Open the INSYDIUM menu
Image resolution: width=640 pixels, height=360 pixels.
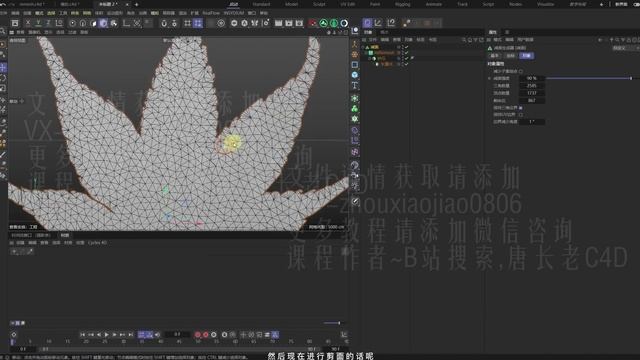[x=234, y=13]
